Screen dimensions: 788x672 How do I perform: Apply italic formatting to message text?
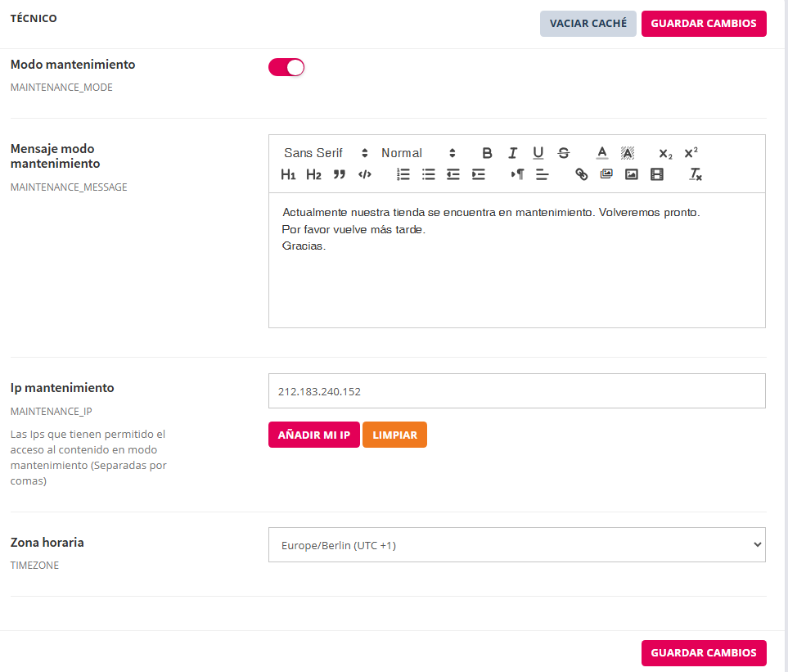[x=512, y=153]
